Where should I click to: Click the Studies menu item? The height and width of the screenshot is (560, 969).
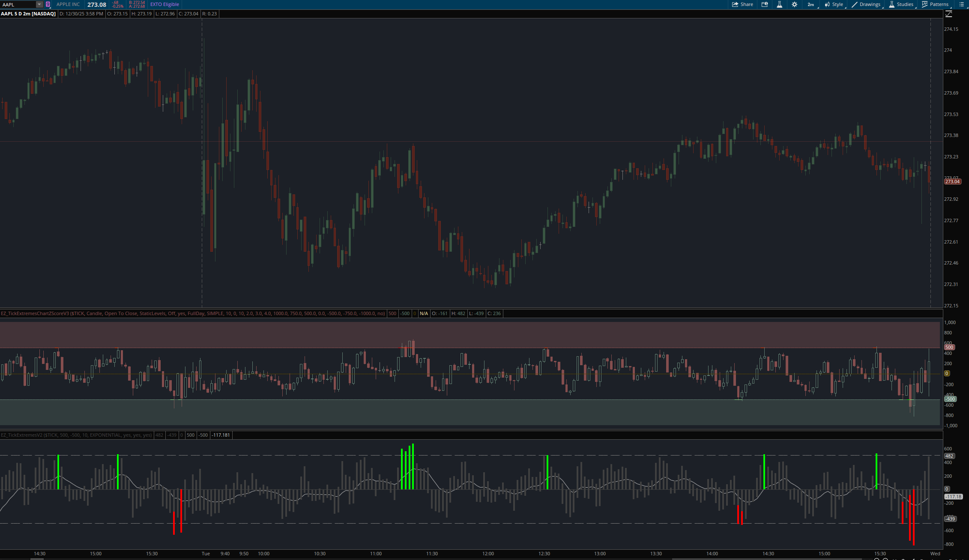(904, 4)
